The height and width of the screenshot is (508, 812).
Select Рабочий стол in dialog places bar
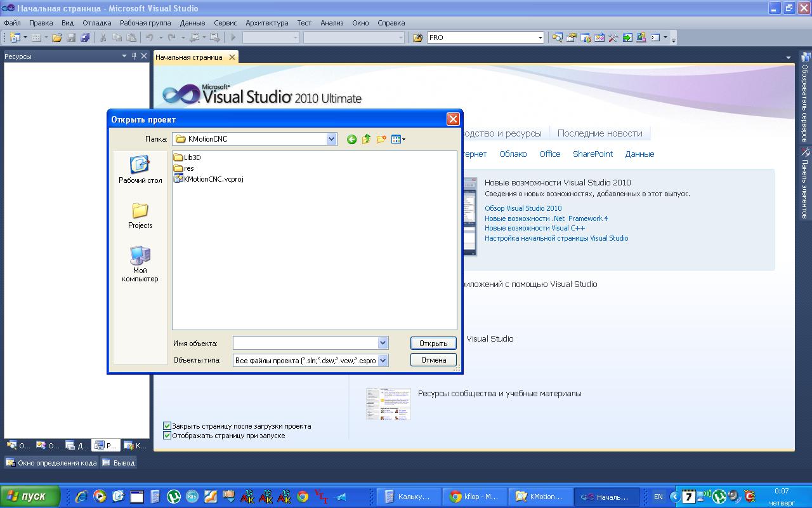(140, 170)
